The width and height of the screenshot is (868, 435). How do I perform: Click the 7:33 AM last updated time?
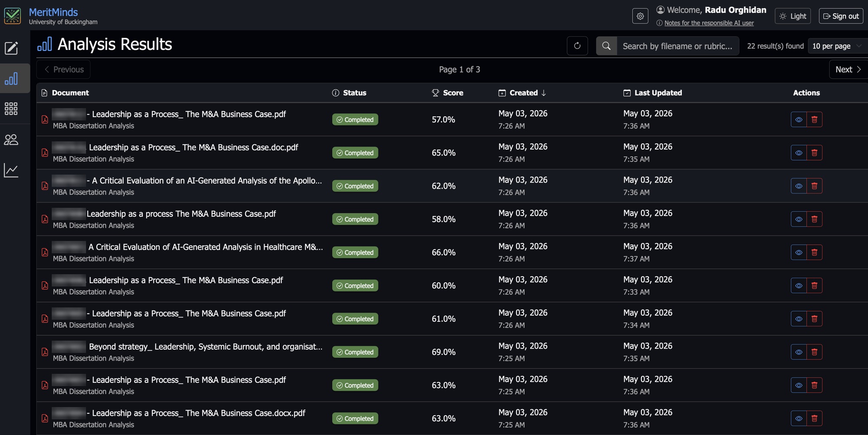636,292
